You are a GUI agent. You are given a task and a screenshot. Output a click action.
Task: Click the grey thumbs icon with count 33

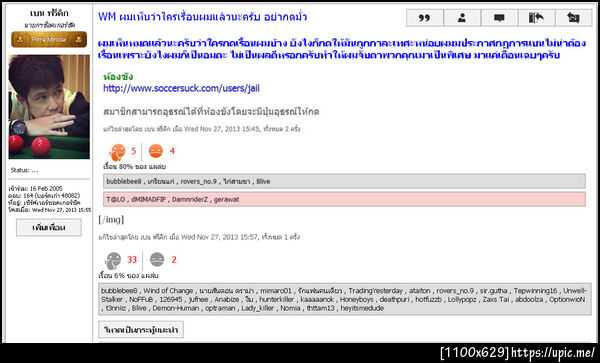pos(113,261)
